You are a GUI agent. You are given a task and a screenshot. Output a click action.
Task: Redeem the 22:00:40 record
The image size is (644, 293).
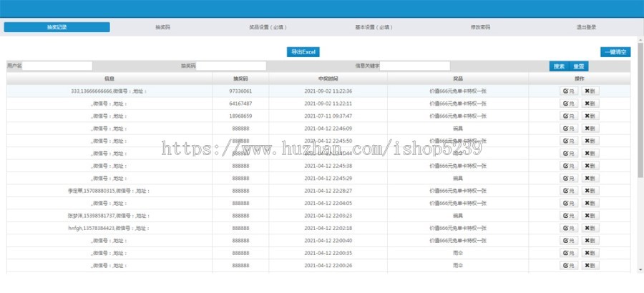[570, 240]
